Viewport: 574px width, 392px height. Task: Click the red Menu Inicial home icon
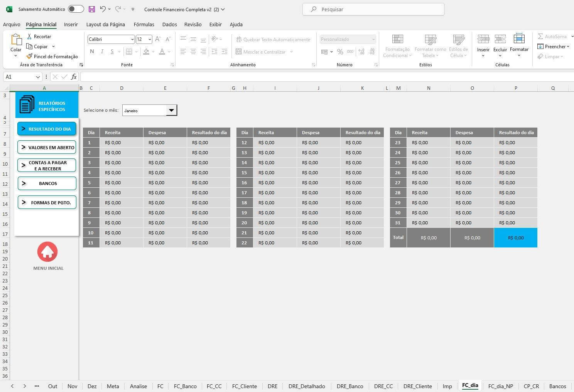point(47,252)
